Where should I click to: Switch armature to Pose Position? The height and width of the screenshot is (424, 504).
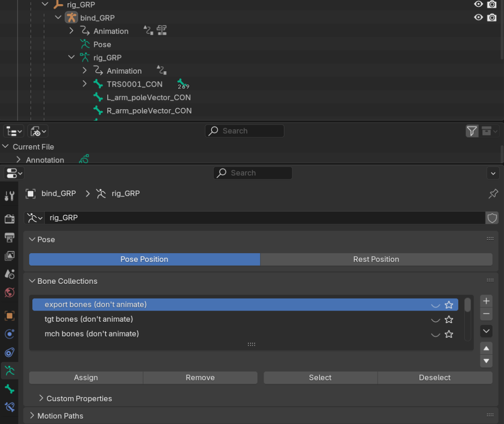(144, 259)
